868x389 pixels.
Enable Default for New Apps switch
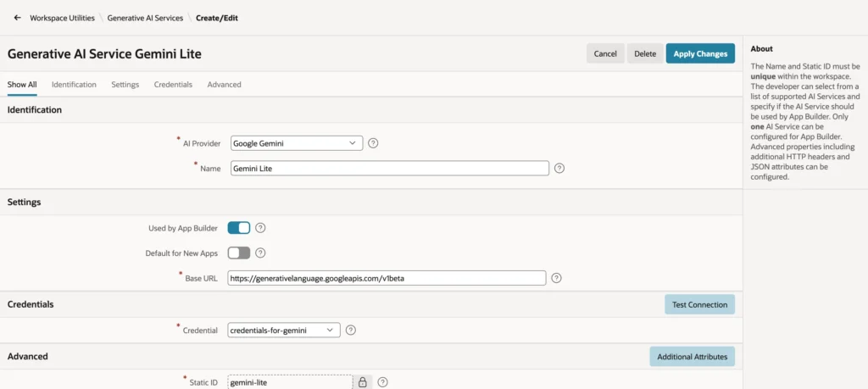(239, 253)
